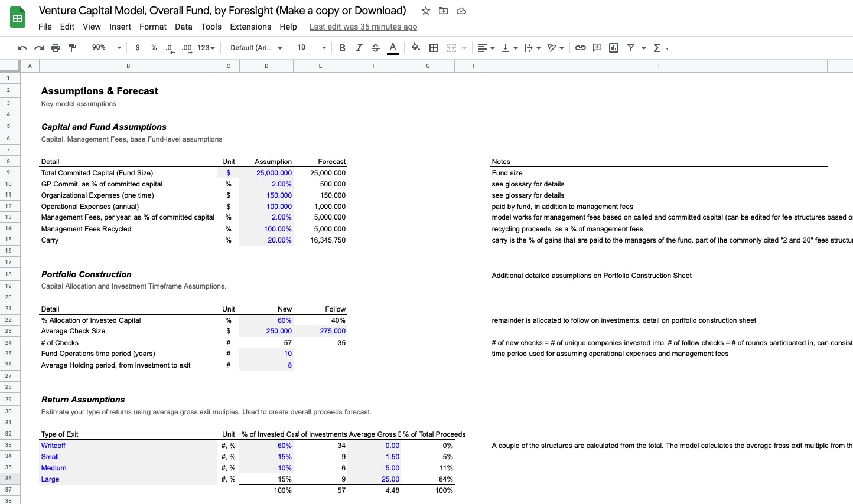Open the Functions (Σ) tool
853x504 pixels.
pos(657,48)
